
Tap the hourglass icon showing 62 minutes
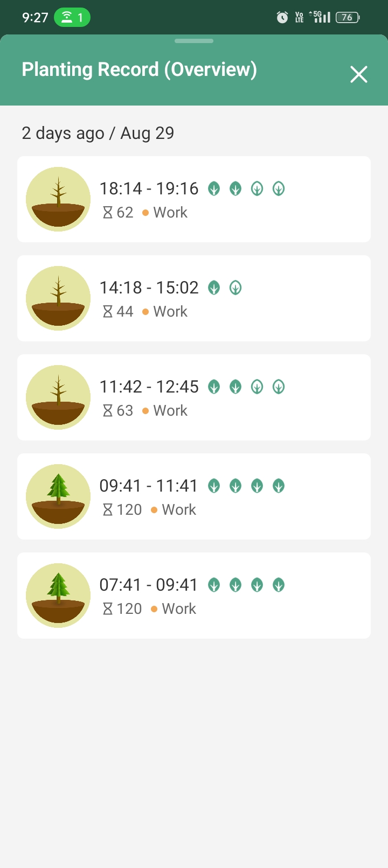[x=108, y=213]
